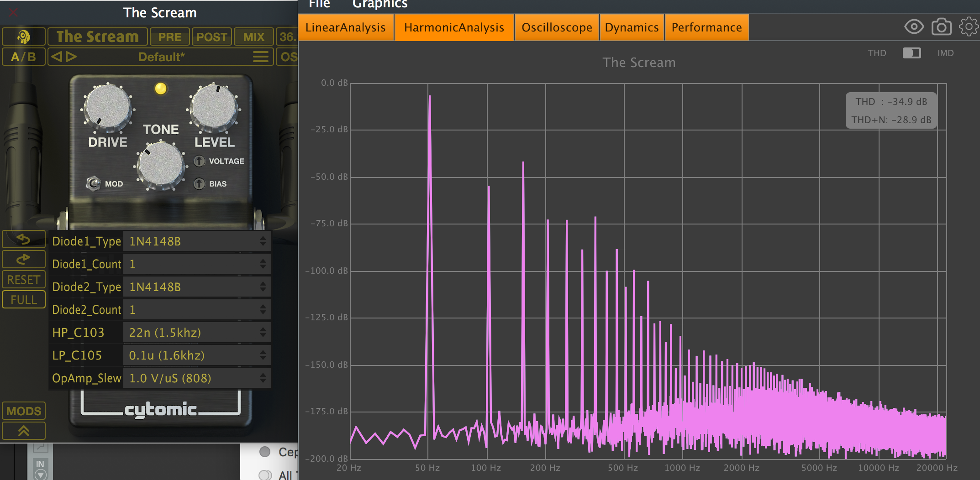980x480 pixels.
Task: Click the DRIVE knob
Action: click(108, 108)
